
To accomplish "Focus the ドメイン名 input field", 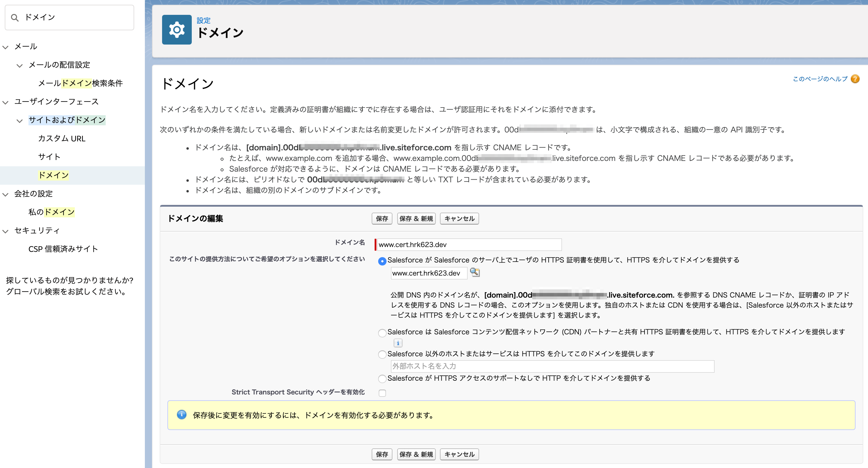I will click(x=469, y=244).
